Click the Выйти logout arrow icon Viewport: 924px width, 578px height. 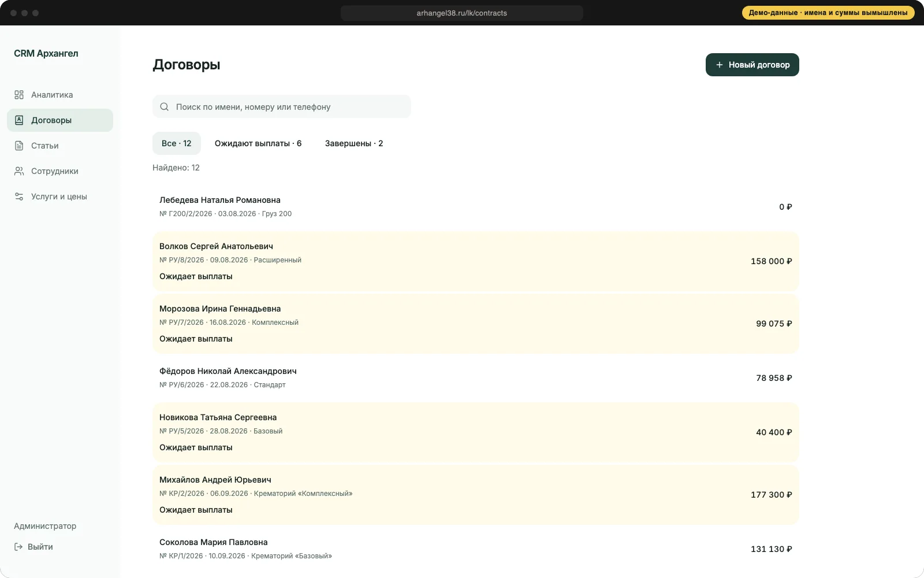(18, 547)
